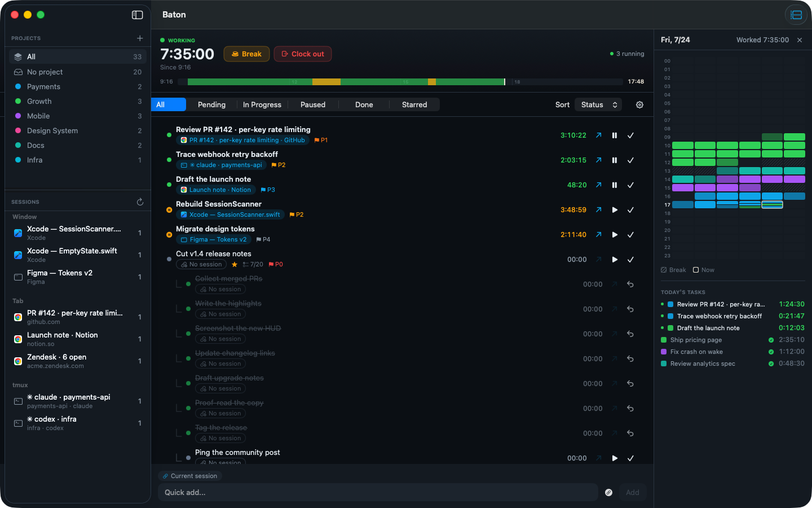Reopen the Tag the release subtask
The height and width of the screenshot is (508, 812).
click(630, 433)
